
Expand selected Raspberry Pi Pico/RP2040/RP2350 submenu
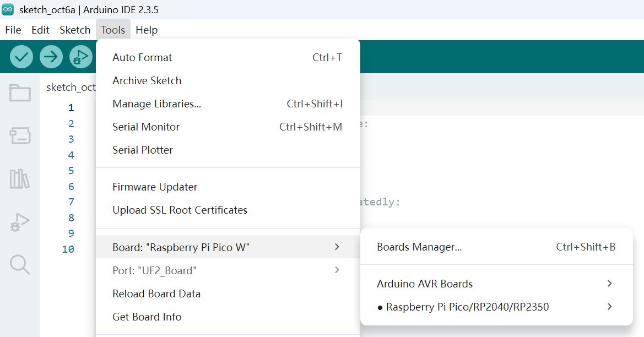point(496,307)
